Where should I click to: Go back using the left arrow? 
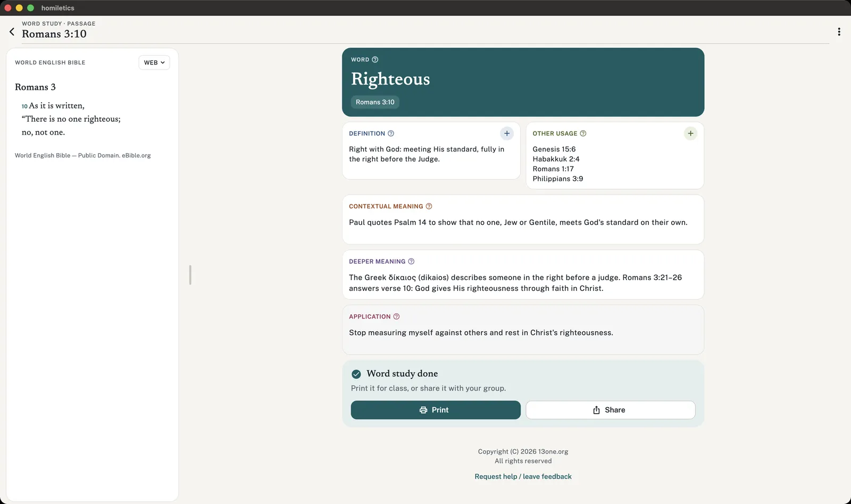click(12, 32)
